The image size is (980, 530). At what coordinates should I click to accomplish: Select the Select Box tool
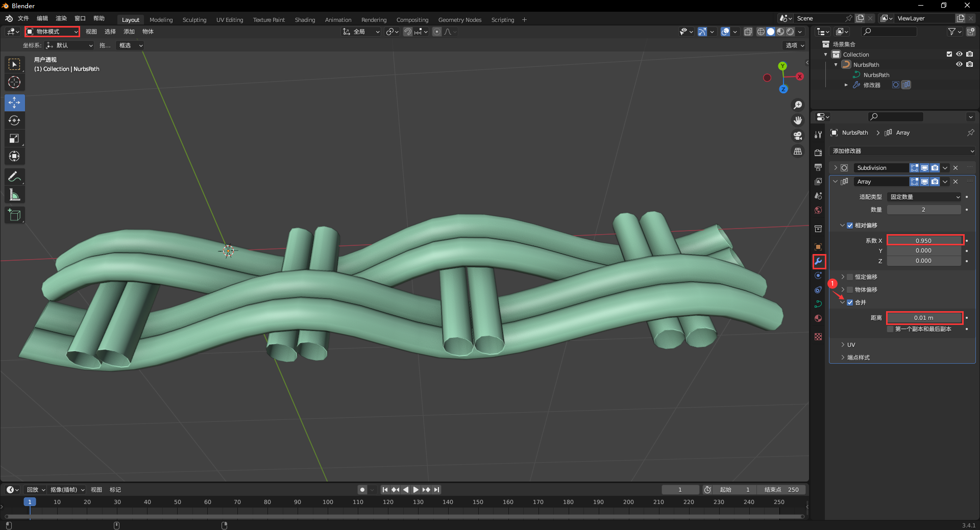pos(14,65)
